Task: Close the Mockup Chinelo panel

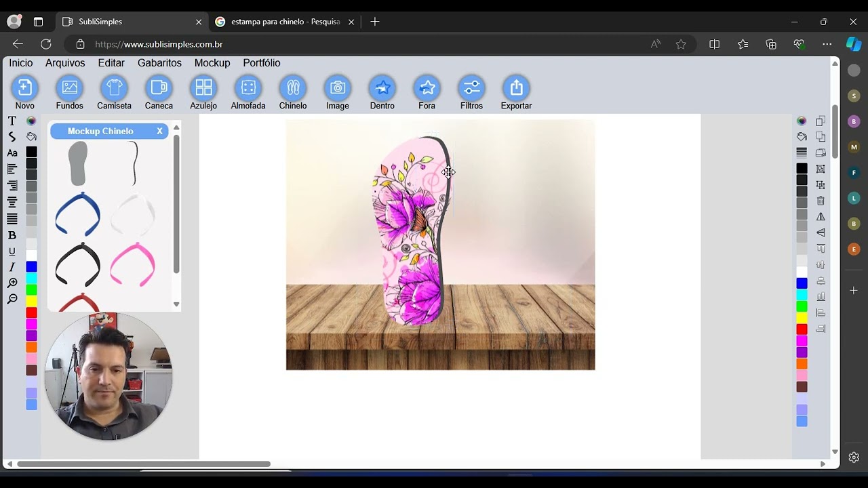Action: click(160, 131)
